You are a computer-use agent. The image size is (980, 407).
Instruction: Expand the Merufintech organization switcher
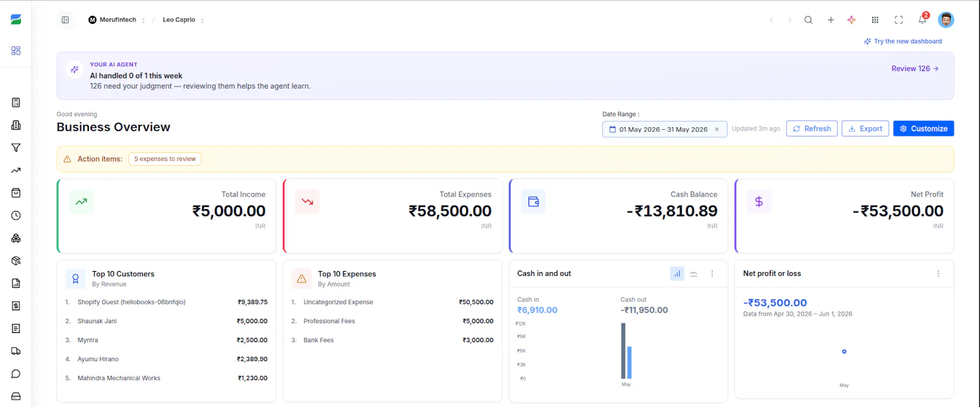click(x=116, y=20)
